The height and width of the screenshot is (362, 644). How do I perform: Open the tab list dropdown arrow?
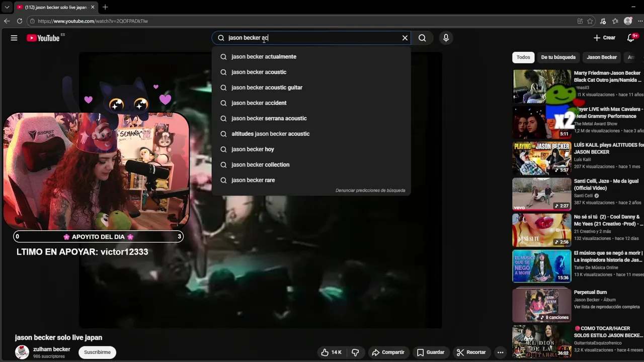(x=7, y=7)
